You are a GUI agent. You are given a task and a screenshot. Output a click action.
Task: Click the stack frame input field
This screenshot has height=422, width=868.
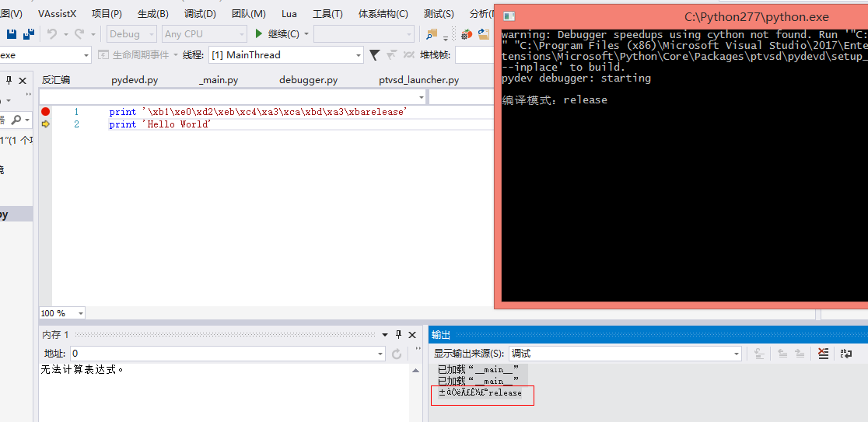(474, 54)
